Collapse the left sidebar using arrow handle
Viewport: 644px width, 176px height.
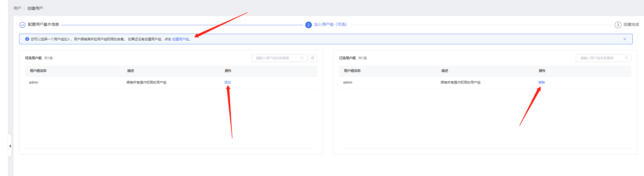coord(10,146)
